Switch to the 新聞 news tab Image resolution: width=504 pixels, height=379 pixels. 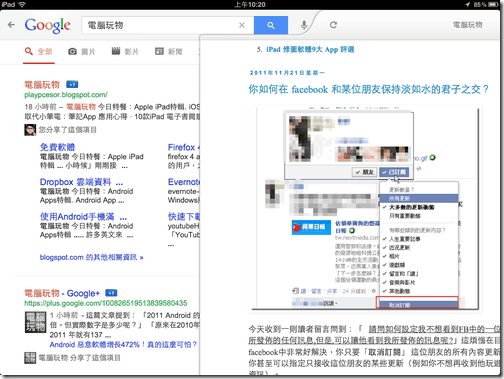168,52
